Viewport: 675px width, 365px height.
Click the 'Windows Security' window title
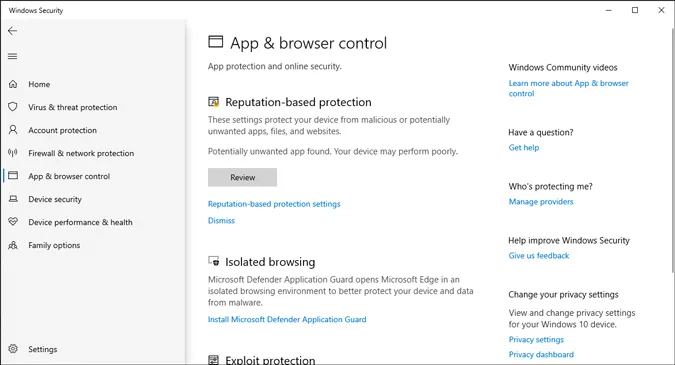(x=36, y=10)
